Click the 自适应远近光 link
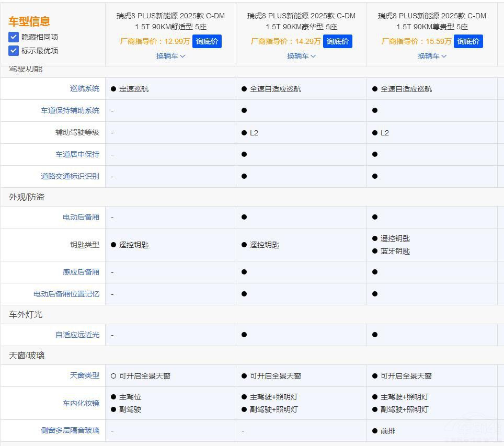This screenshot has height=446, width=504. [x=77, y=335]
